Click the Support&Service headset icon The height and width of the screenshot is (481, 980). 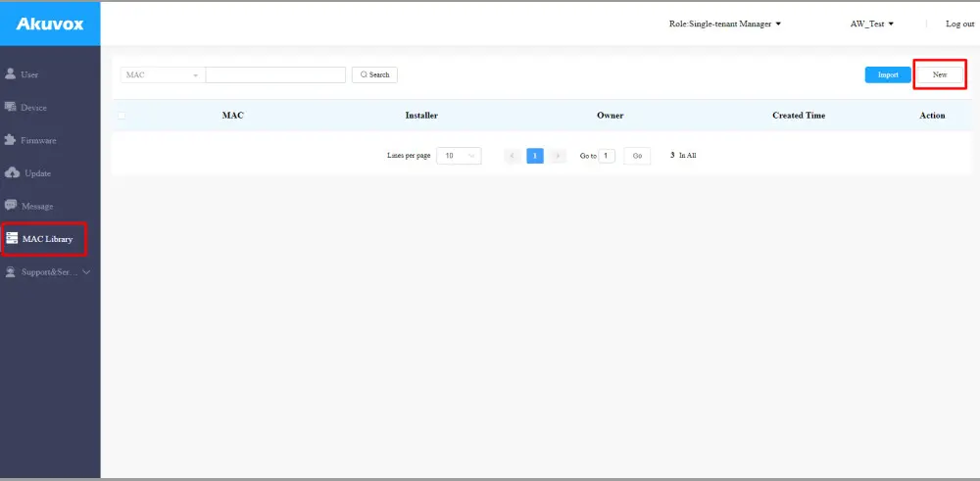tap(11, 271)
